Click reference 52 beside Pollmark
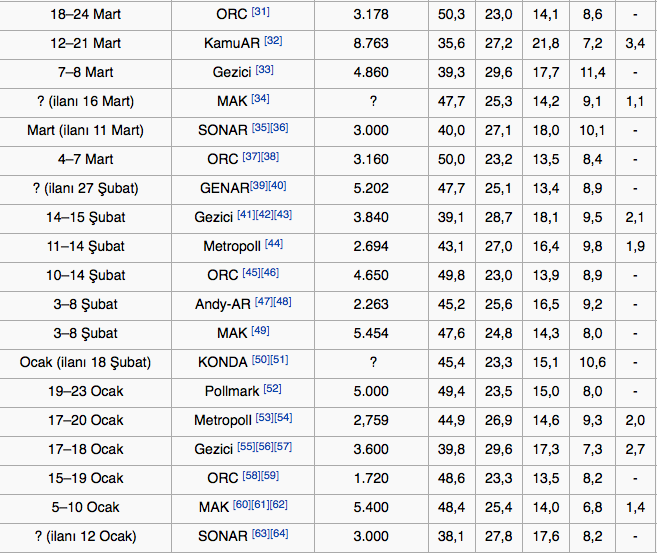 (x=272, y=389)
